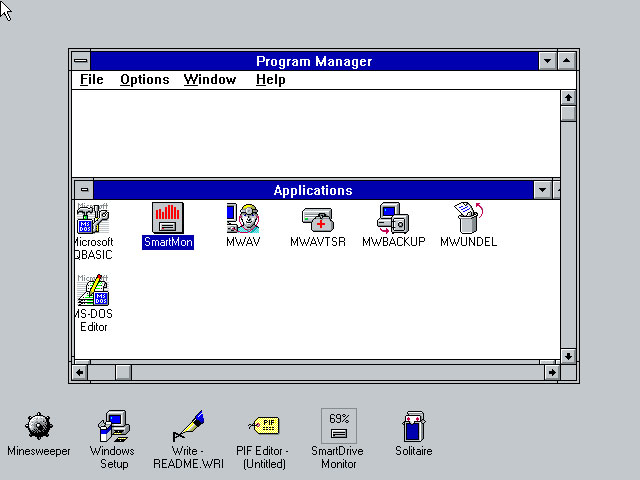
Task: Open the Window menu
Action: (210, 80)
